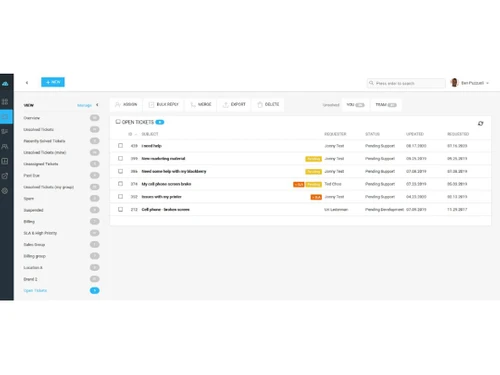Click the cloud logo icon in sidebar
This screenshot has width=500, height=375.
point(5,84)
